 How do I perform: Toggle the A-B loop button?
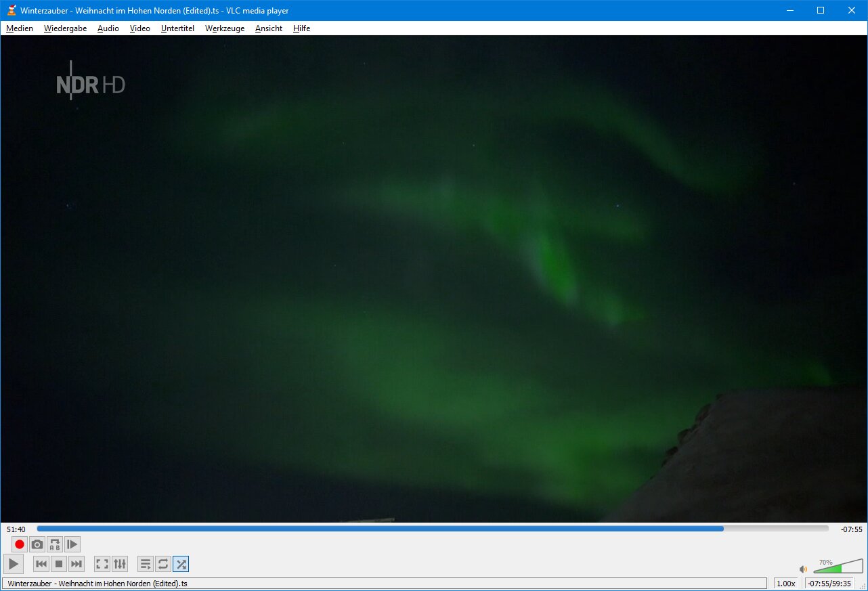tap(55, 544)
